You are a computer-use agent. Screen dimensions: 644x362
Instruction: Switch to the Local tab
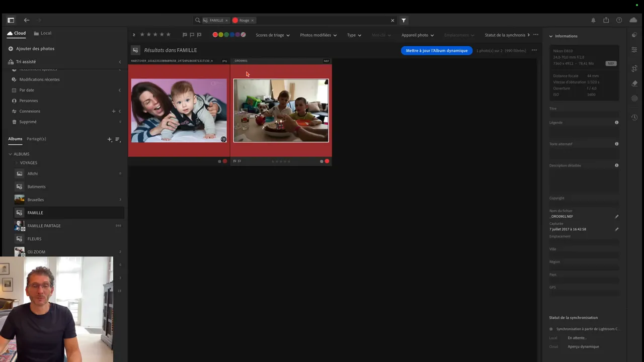click(x=43, y=33)
